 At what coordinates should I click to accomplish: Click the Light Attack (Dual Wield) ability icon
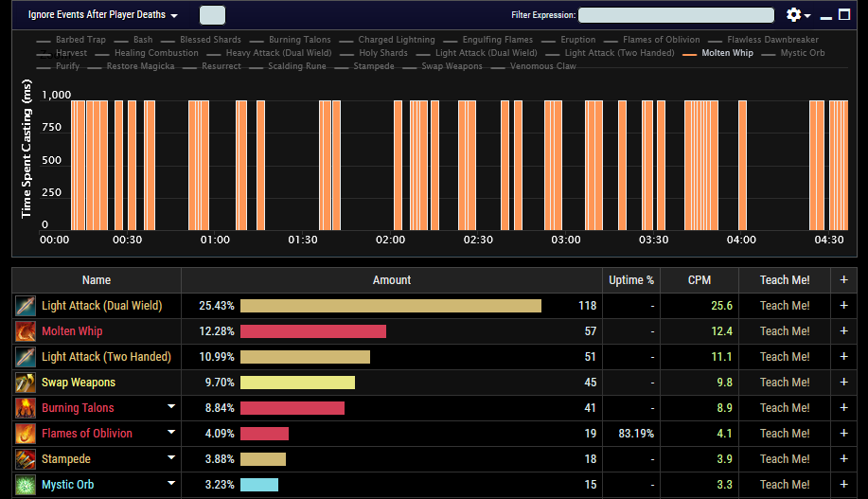[x=26, y=306]
